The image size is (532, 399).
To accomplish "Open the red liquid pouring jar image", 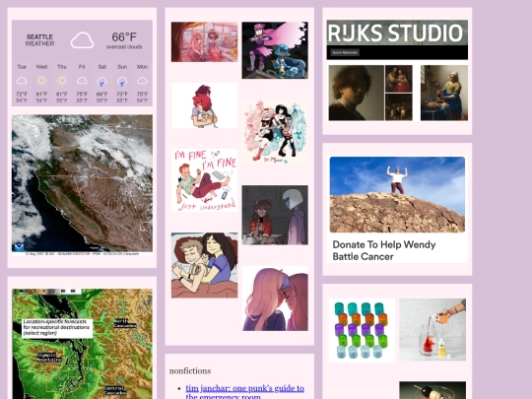I will point(432,329).
